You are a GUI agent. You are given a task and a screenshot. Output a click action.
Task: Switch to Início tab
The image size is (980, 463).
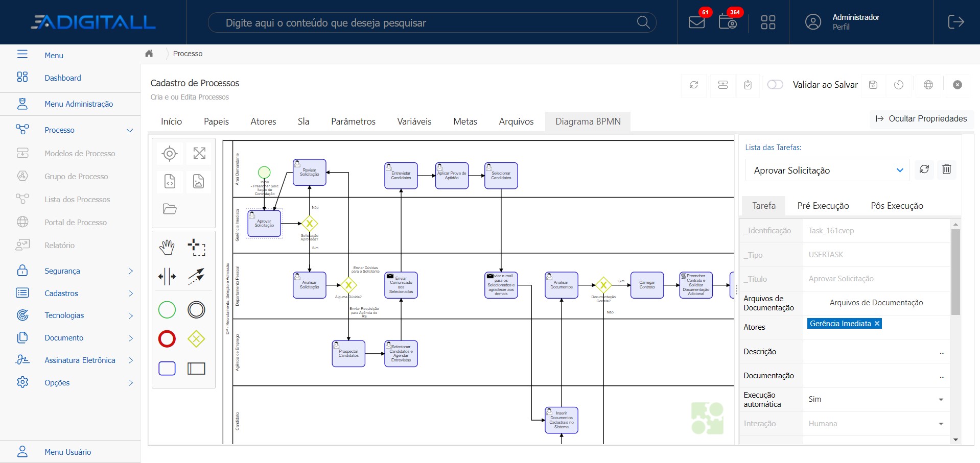click(171, 121)
